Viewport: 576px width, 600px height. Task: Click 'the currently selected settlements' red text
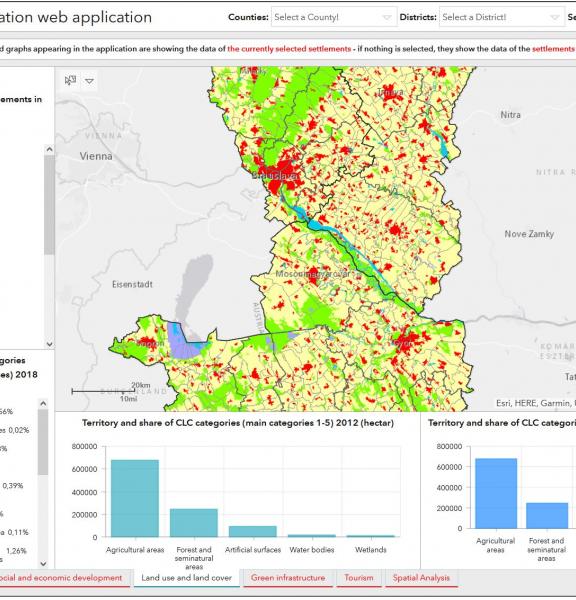tap(289, 49)
